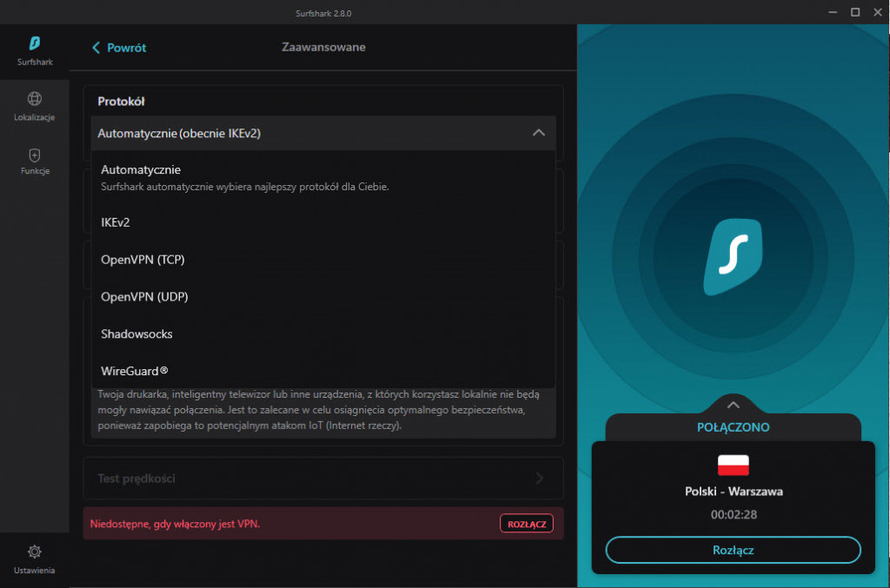This screenshot has width=890, height=588.
Task: Click the Rozłącz button under Polski - Warszawa
Action: tap(733, 550)
